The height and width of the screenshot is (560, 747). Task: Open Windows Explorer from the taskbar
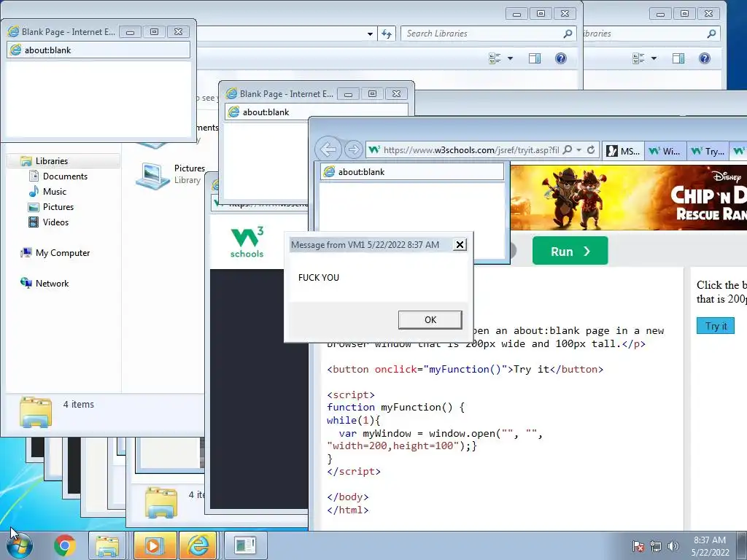(x=107, y=545)
